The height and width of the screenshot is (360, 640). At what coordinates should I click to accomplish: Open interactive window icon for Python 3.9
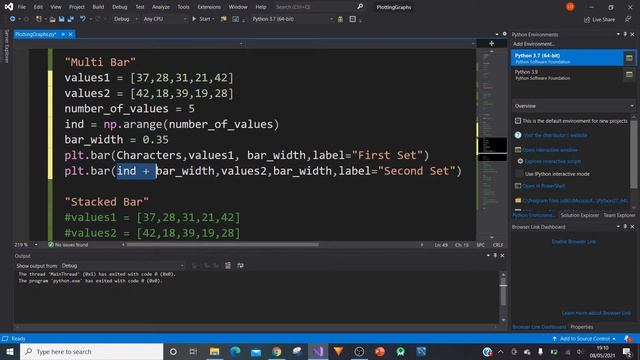tap(629, 74)
